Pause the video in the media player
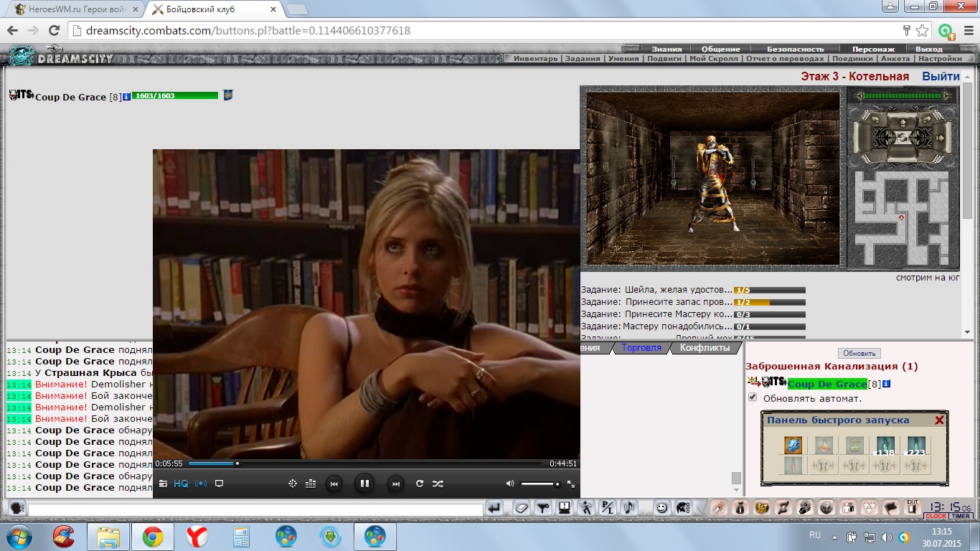This screenshot has height=551, width=980. pos(364,484)
